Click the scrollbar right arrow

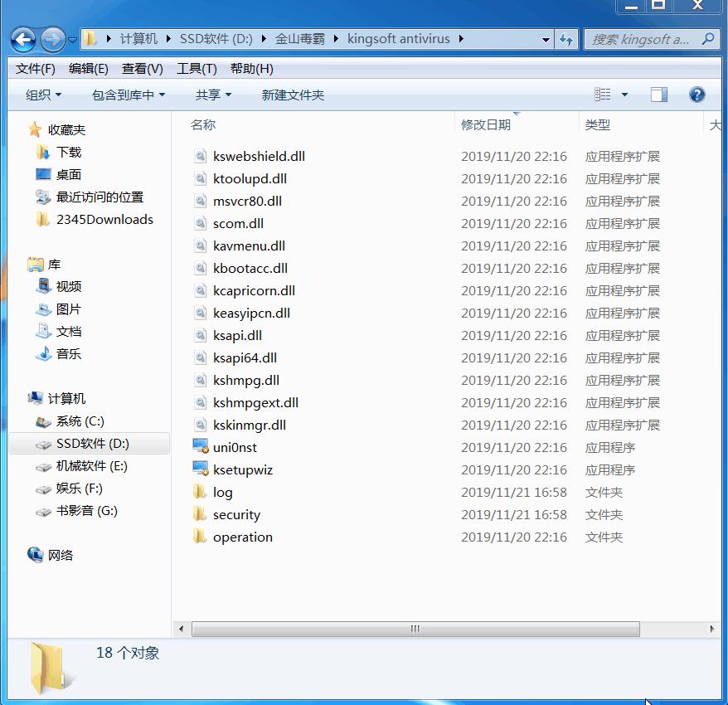point(712,629)
